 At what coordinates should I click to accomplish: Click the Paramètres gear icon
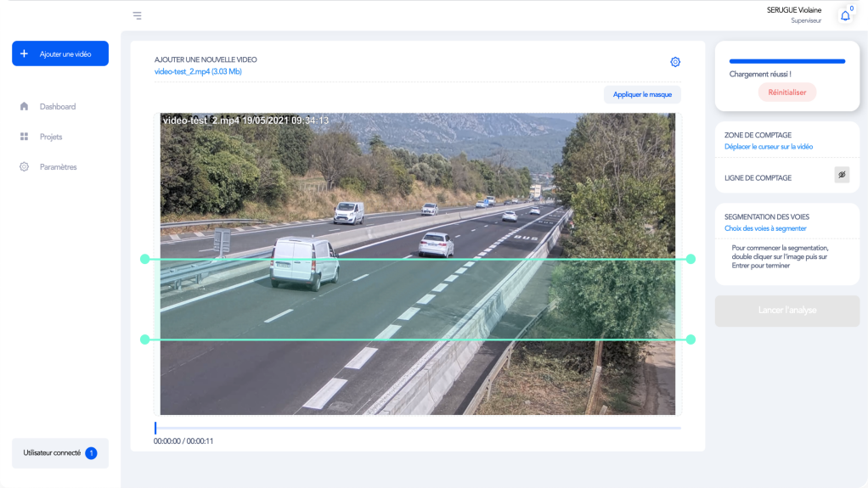point(24,166)
